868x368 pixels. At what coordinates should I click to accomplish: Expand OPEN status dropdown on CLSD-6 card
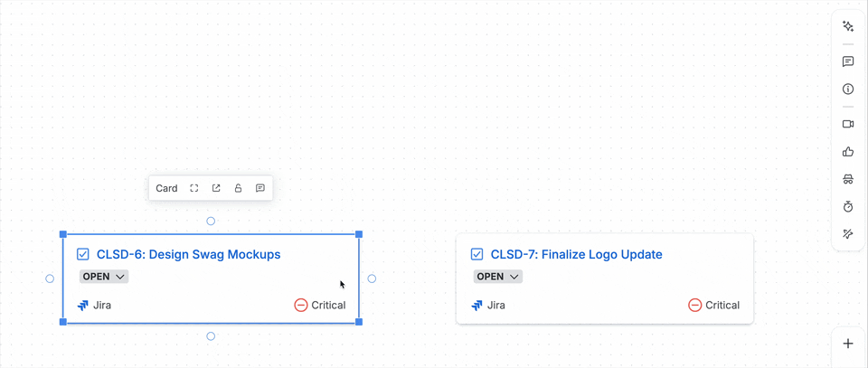tap(104, 277)
